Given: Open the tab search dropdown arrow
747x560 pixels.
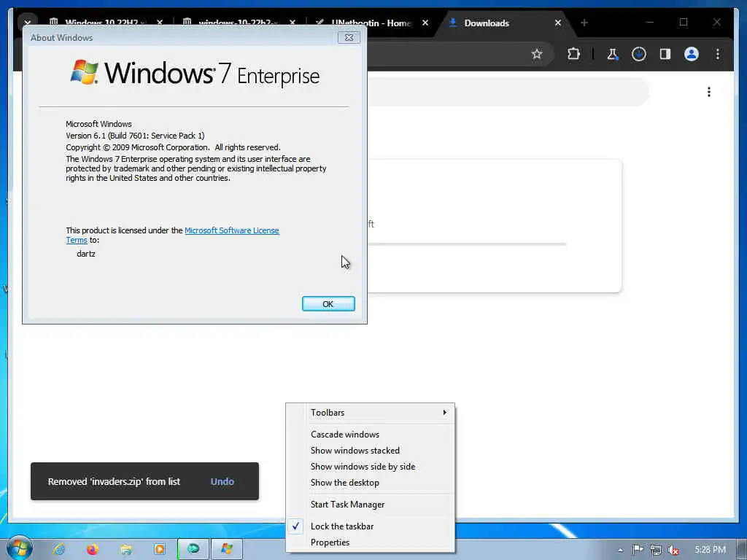Looking at the screenshot, I should [x=28, y=23].
